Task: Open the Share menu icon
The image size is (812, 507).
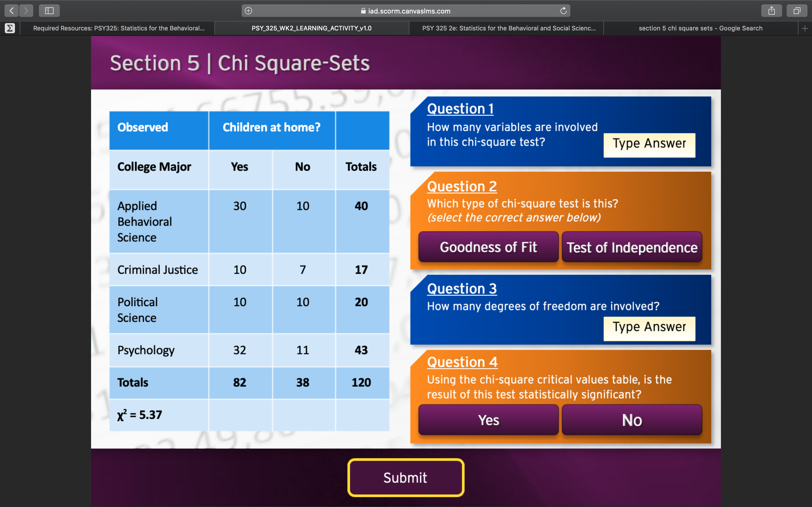Action: (772, 10)
